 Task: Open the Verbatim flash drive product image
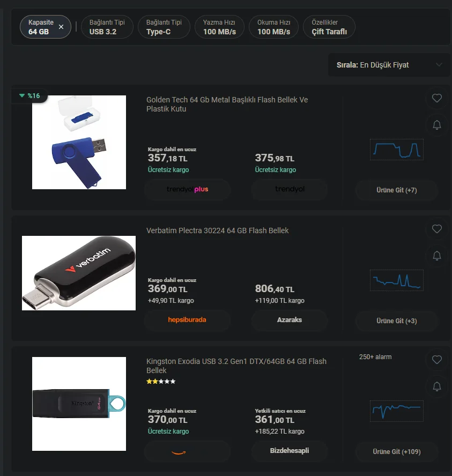tap(79, 273)
